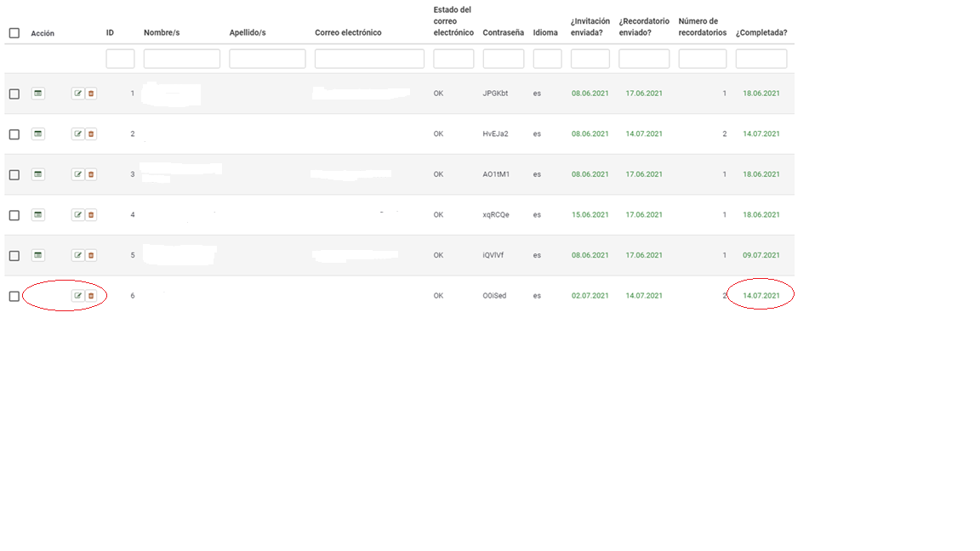
Task: View response details for participant ID 4
Action: point(38,215)
